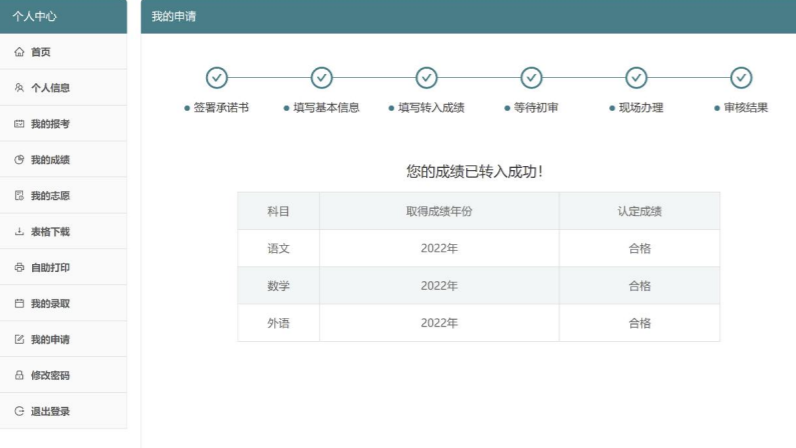Select the 填写转入成绩 step checkmark
Screen dimensions: 796x448
[426, 78]
